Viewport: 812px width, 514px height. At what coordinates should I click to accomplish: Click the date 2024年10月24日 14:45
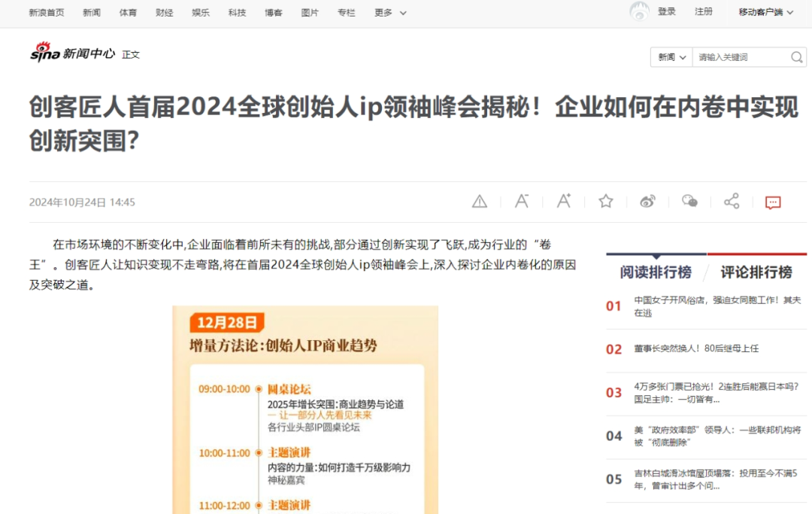click(x=82, y=202)
